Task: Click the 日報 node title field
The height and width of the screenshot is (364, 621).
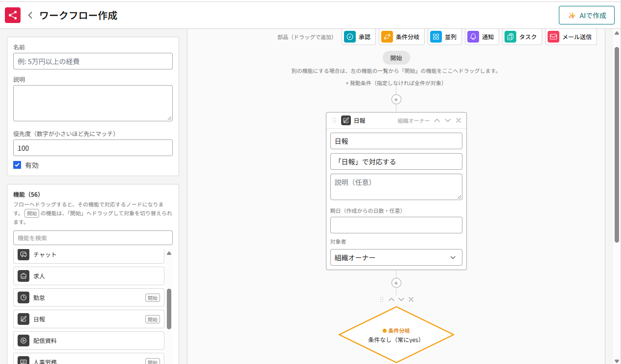Action: tap(396, 141)
